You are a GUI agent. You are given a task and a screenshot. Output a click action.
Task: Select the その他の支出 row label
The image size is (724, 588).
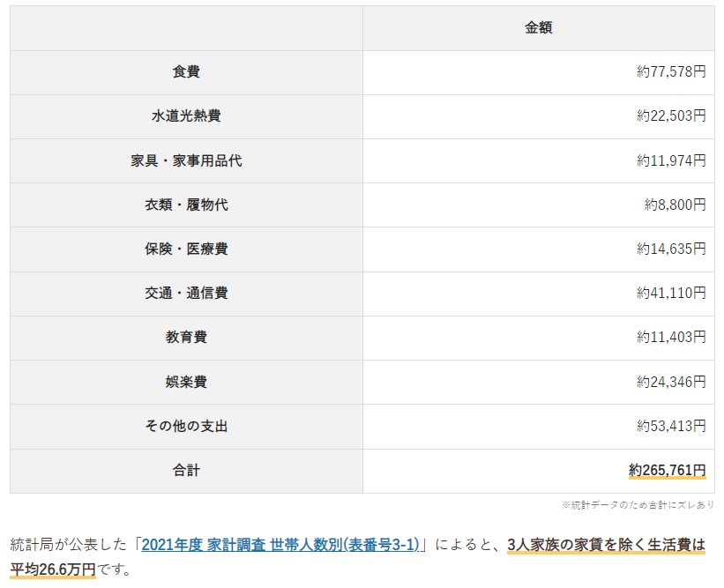click(186, 426)
